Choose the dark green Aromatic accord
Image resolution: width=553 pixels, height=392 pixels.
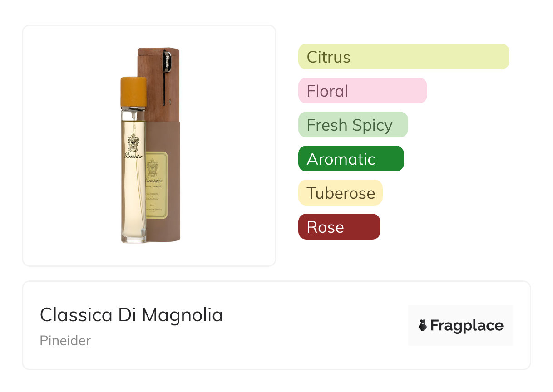pyautogui.click(x=351, y=159)
